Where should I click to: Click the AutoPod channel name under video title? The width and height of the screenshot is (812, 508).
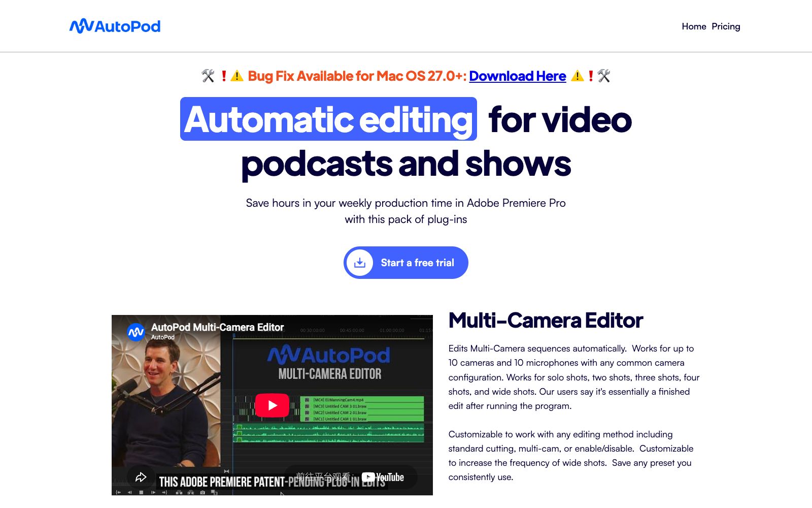point(163,337)
